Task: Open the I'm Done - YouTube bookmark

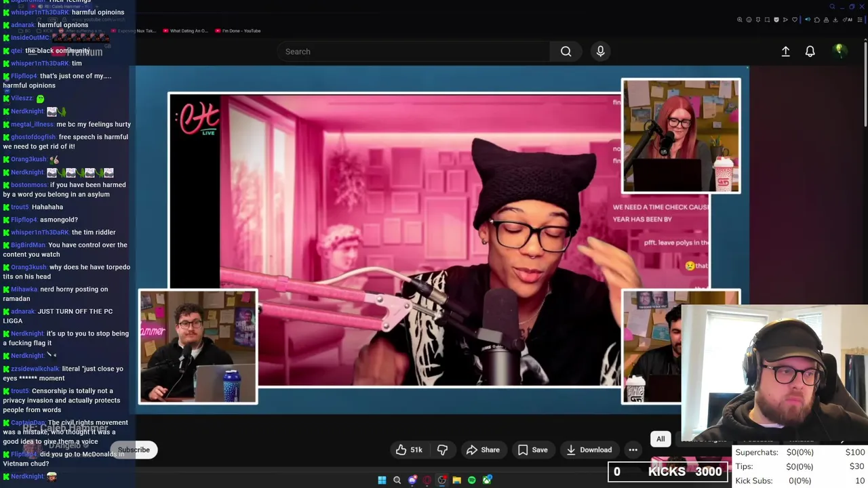Action: tap(238, 30)
